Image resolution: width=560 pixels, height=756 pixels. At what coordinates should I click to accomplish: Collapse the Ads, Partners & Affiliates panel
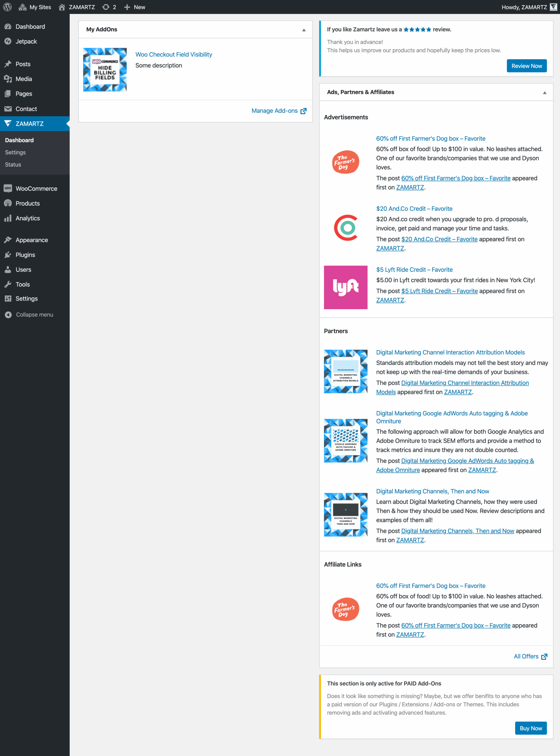click(545, 92)
